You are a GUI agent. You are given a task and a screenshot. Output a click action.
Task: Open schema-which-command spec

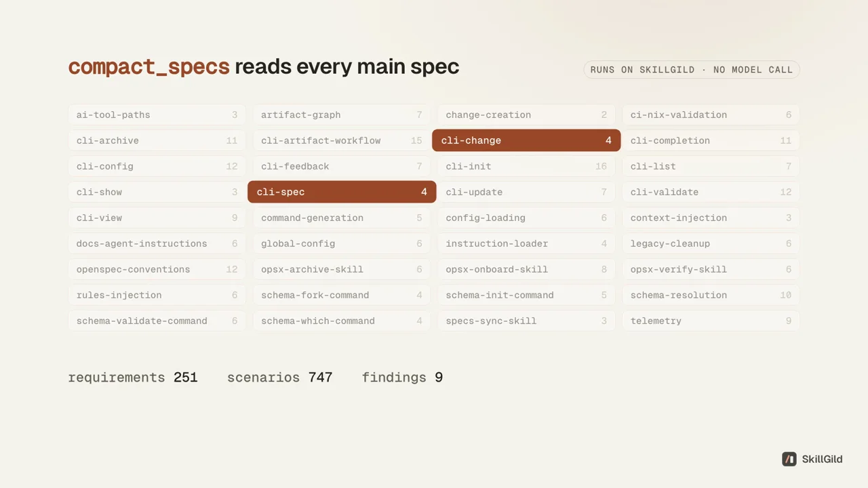pos(342,321)
